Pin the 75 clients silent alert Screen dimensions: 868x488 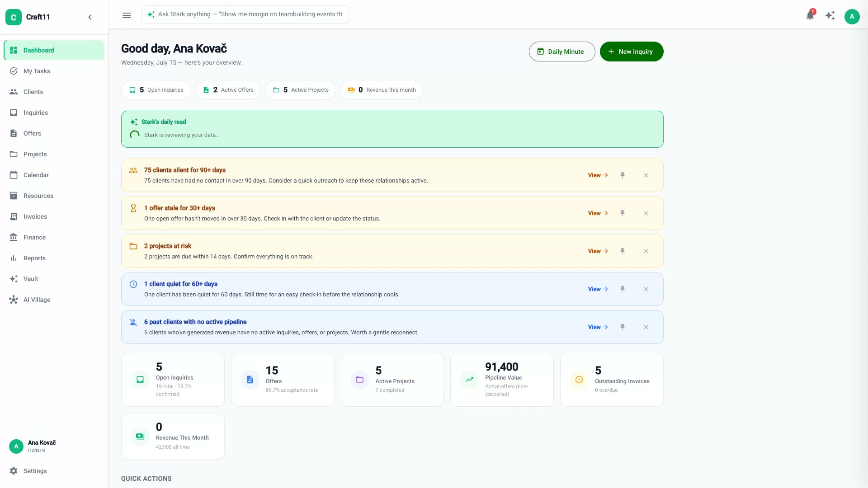pos(623,175)
